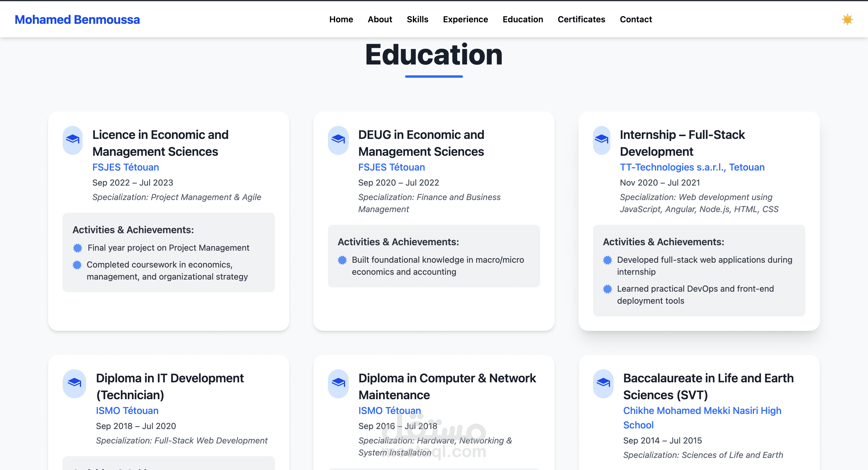Image resolution: width=868 pixels, height=470 pixels.
Task: Click graduation cap icon beside DEUG card
Action: tap(338, 139)
